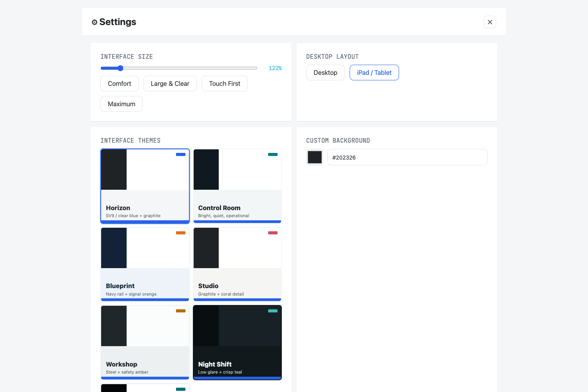Click the gear icon beside Settings
Image resolution: width=588 pixels, height=392 pixels.
point(94,22)
